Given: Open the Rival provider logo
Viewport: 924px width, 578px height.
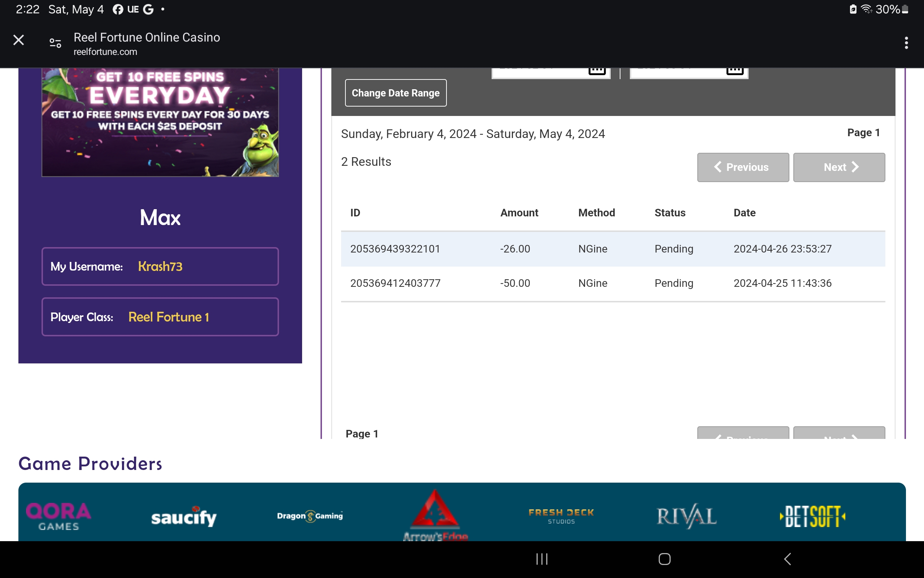Looking at the screenshot, I should [687, 516].
